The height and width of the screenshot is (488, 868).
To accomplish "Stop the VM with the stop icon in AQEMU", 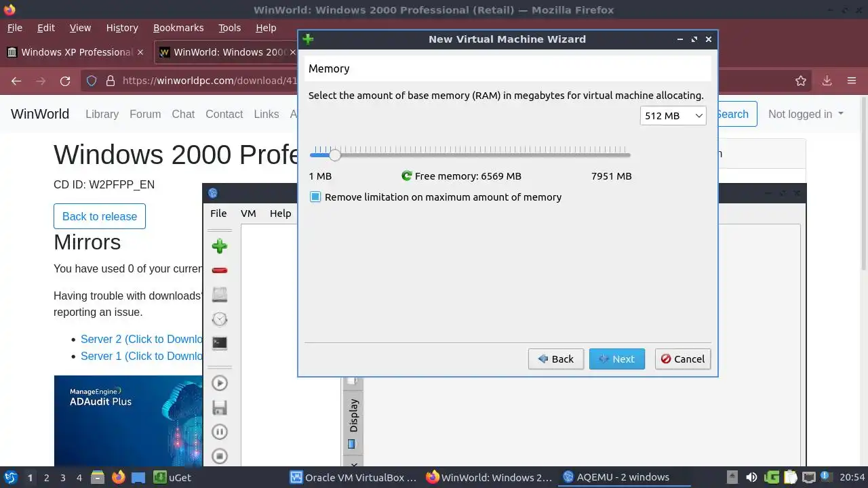I will click(x=219, y=456).
